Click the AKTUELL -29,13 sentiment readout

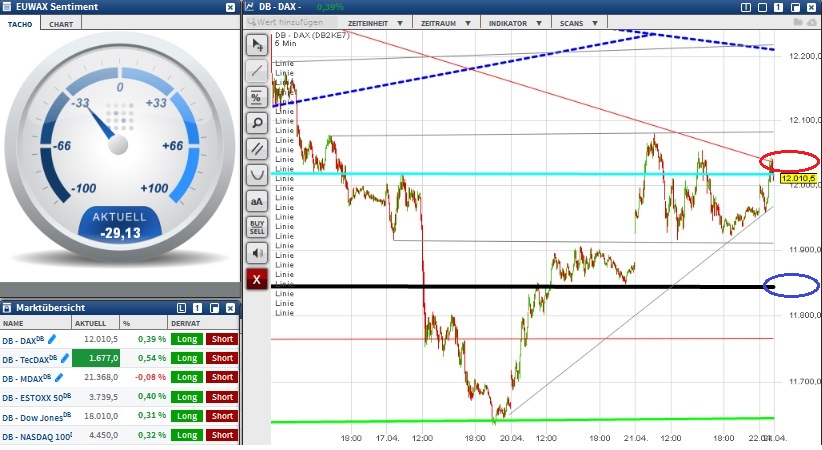(120, 226)
